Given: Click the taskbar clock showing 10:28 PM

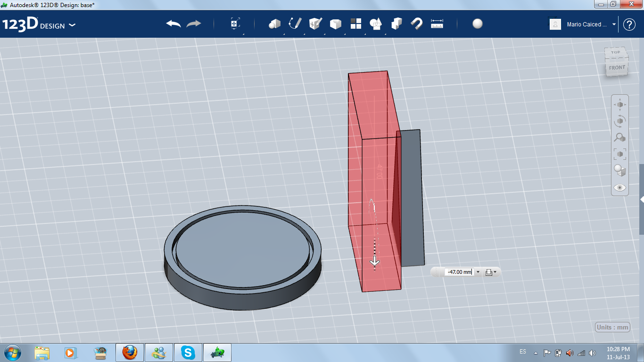Looking at the screenshot, I should (618, 353).
